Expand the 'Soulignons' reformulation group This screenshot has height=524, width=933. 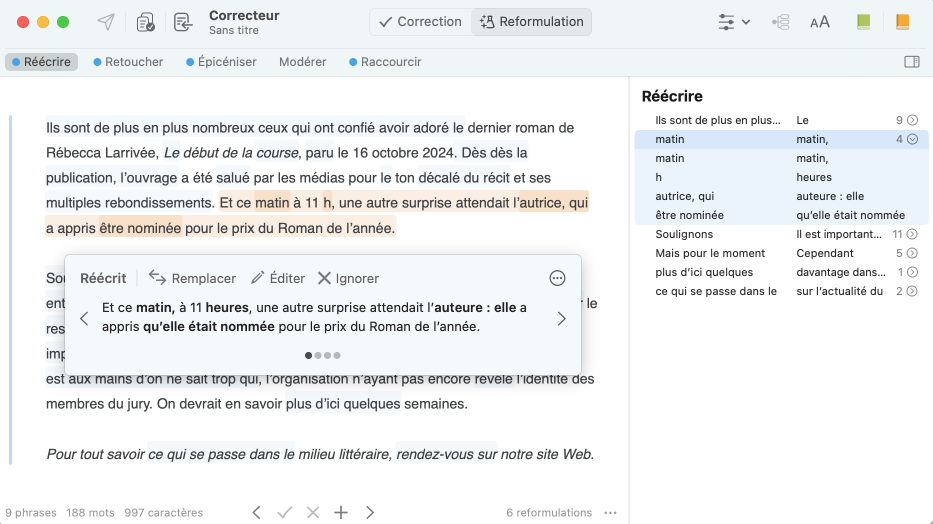(x=912, y=234)
